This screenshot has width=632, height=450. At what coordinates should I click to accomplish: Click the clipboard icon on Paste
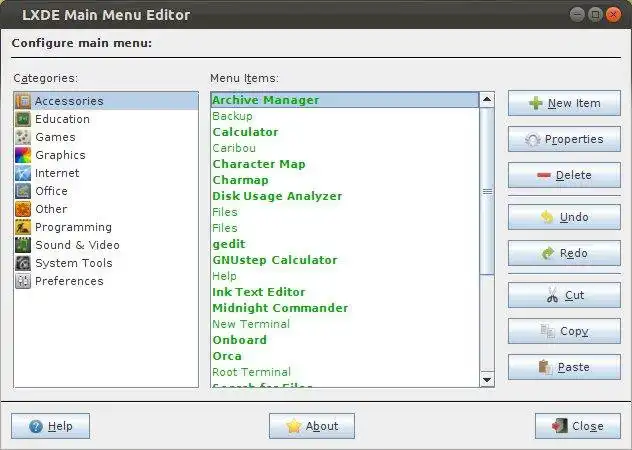pyautogui.click(x=545, y=367)
